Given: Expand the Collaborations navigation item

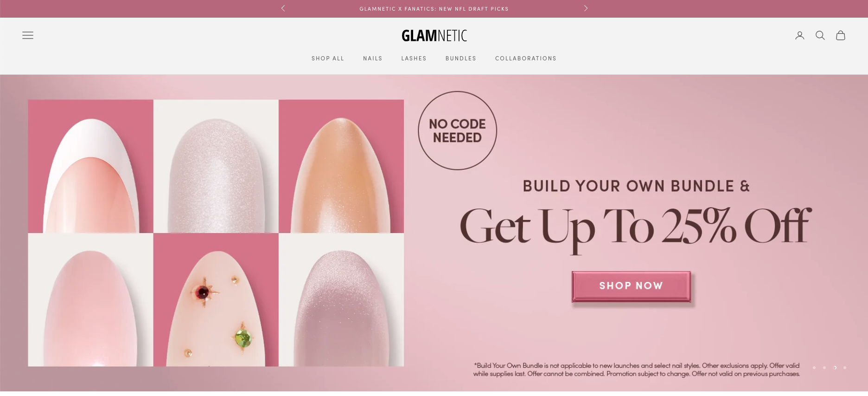Looking at the screenshot, I should pos(526,58).
